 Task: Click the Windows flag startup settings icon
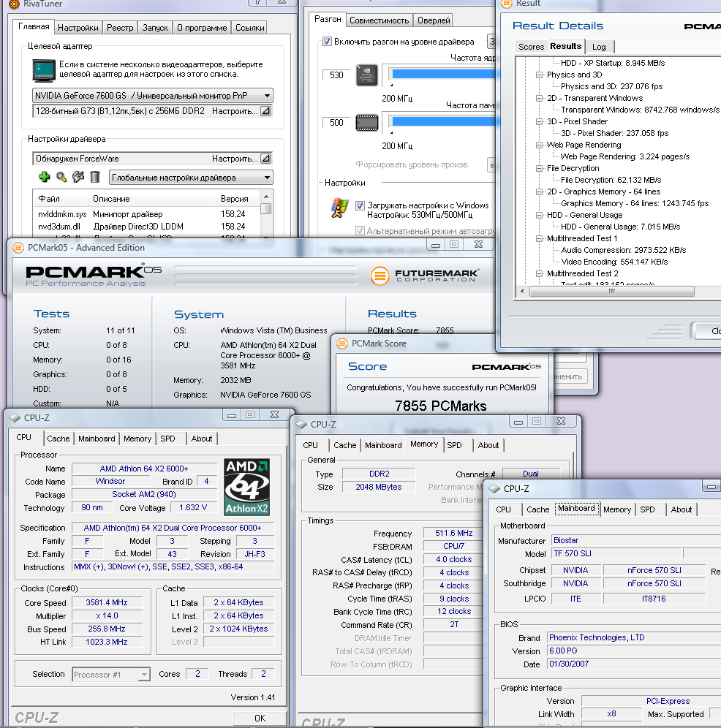(x=339, y=208)
